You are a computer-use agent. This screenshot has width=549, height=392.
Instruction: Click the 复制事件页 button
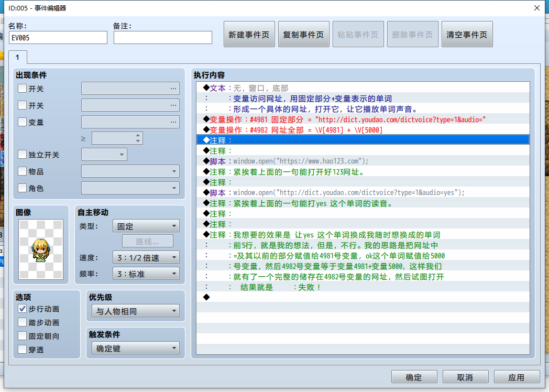point(303,35)
